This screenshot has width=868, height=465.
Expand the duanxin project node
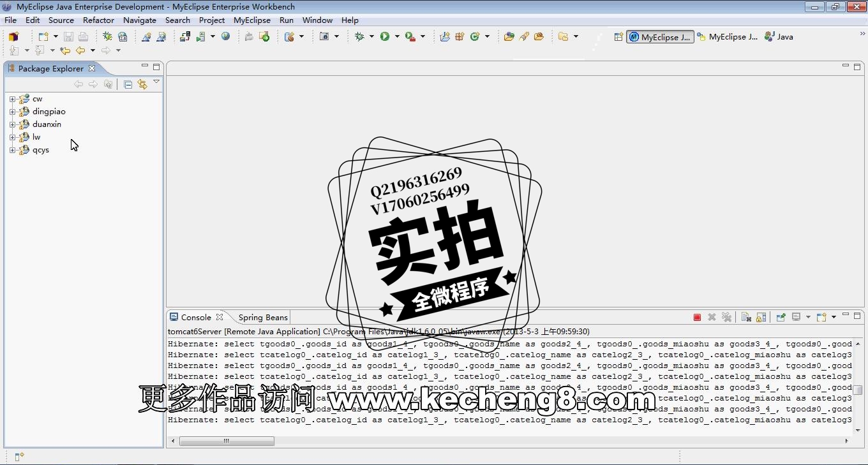12,124
